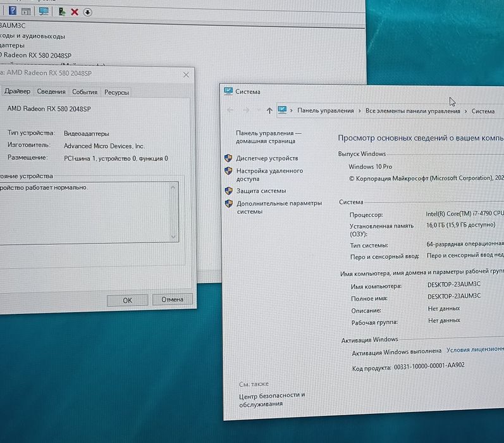
Task: Select the computer name node ending AUM3C in the tree
Action: (x=12, y=25)
